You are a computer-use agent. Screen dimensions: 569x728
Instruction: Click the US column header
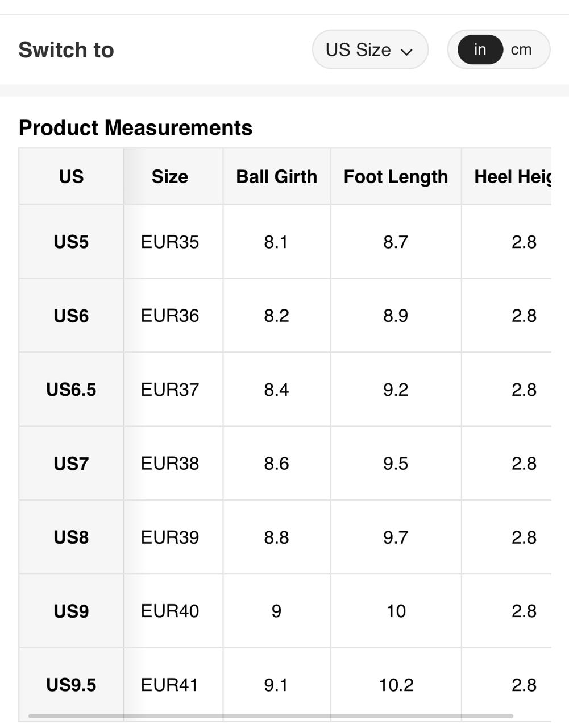click(x=71, y=177)
